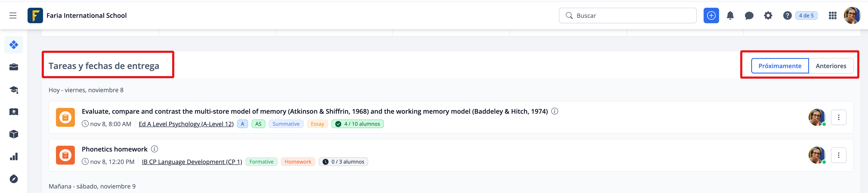Open options menu for Phonetics homework

[838, 155]
